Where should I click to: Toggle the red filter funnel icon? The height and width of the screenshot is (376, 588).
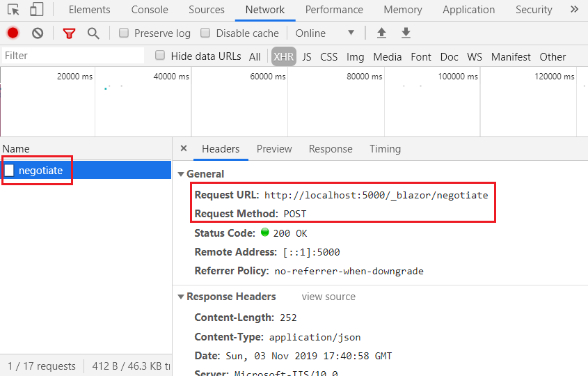pos(69,33)
